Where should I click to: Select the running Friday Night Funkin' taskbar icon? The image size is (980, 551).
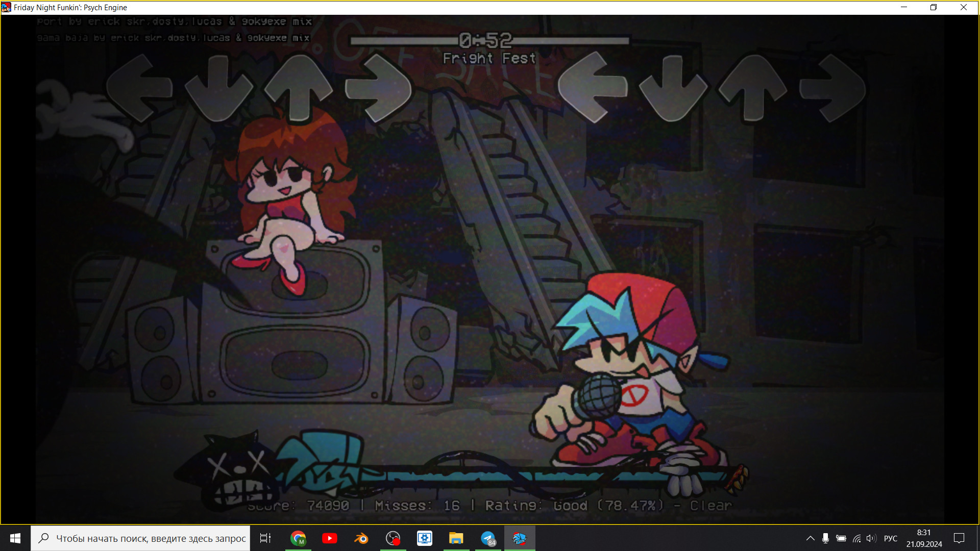tap(519, 538)
